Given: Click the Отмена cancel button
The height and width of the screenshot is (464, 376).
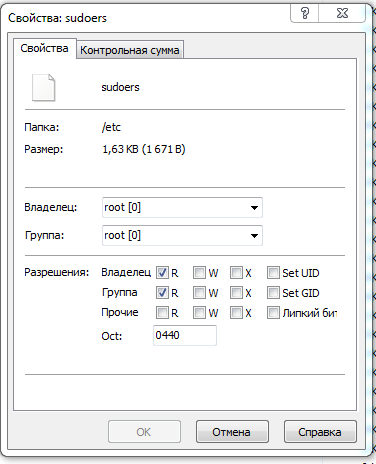Looking at the screenshot, I should 232,432.
